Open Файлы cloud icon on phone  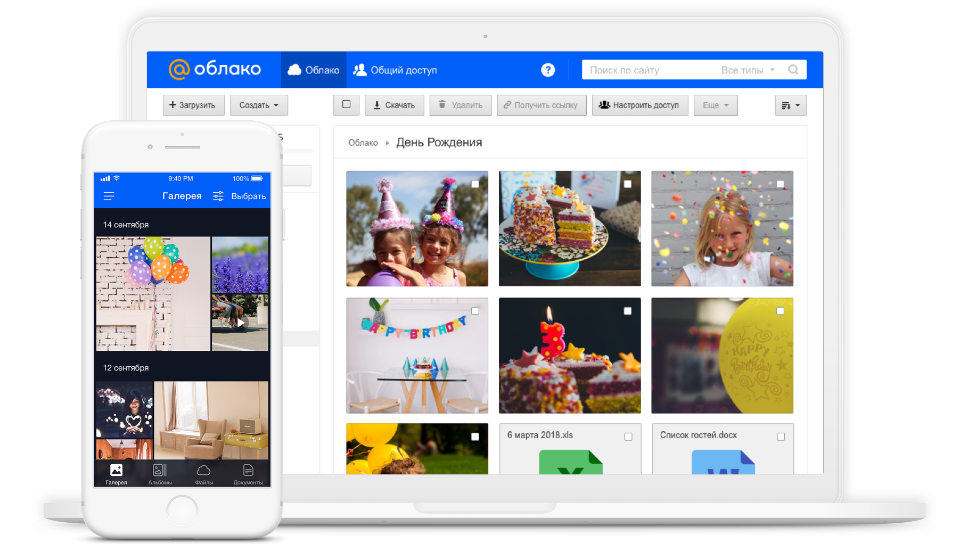point(203,474)
